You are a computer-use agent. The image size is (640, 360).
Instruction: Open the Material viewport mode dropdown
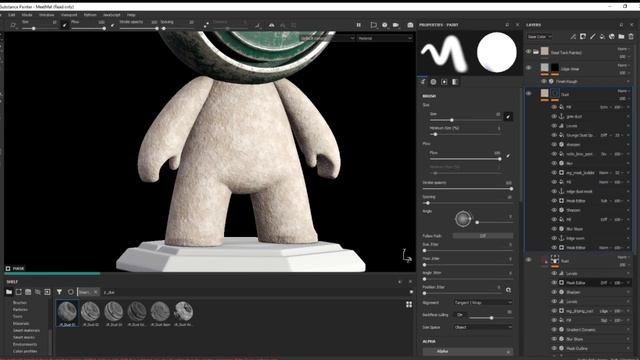click(385, 38)
